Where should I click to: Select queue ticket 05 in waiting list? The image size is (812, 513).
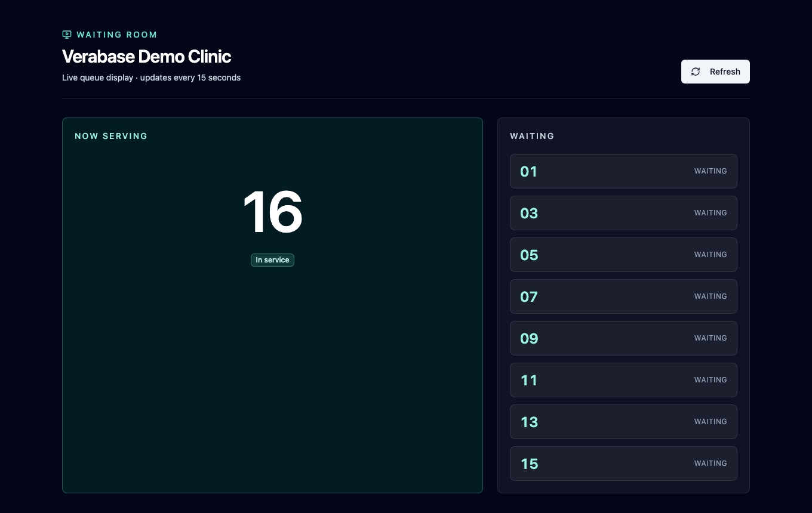tap(623, 255)
